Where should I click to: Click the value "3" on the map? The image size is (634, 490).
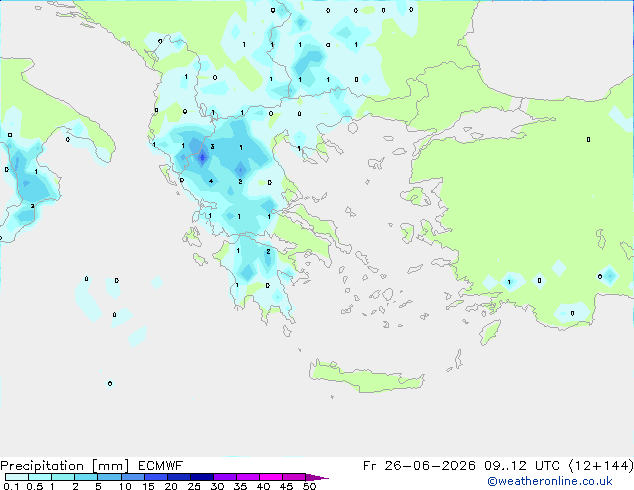pyautogui.click(x=212, y=146)
